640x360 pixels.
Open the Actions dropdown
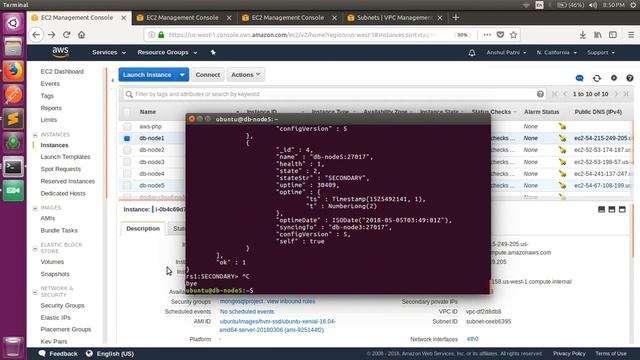coord(246,75)
